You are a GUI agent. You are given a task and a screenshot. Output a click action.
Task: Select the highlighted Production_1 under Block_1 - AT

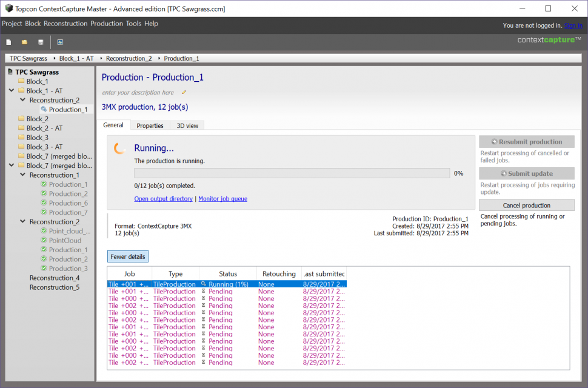tap(68, 110)
